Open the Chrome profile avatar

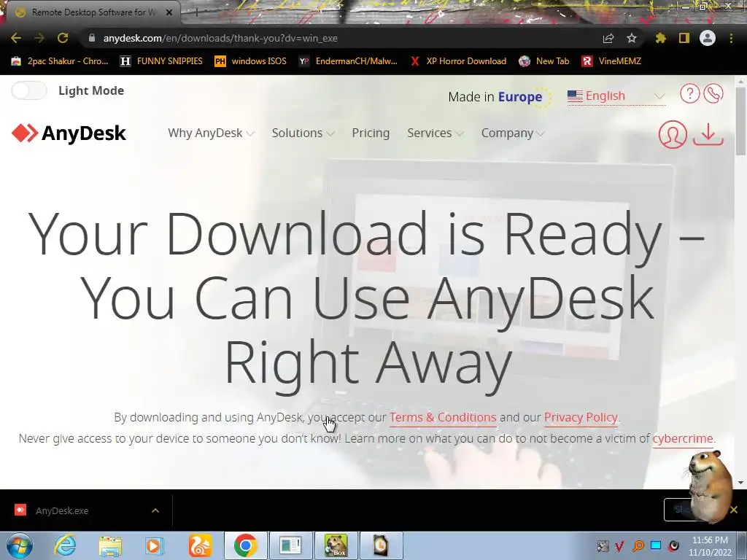point(708,38)
